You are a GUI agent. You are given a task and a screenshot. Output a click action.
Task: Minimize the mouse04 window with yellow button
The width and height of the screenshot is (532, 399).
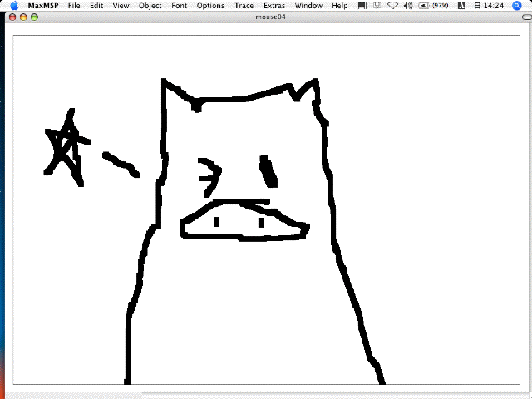click(x=23, y=17)
